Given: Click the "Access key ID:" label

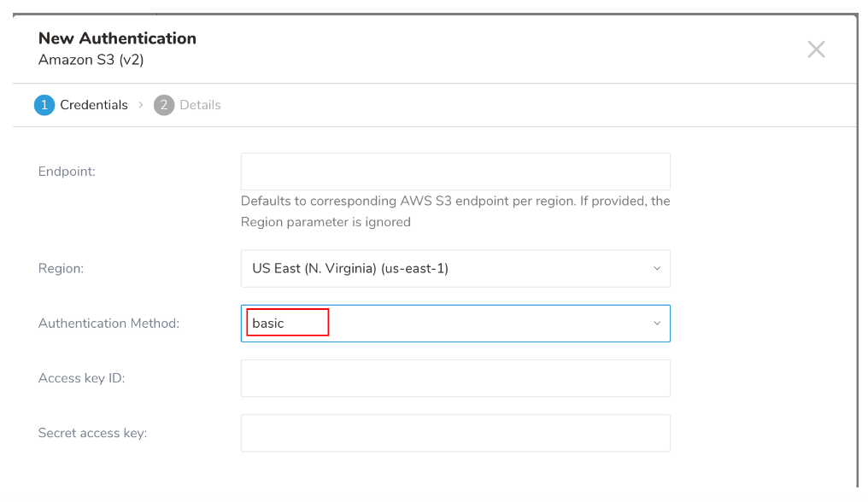Looking at the screenshot, I should tap(81, 378).
